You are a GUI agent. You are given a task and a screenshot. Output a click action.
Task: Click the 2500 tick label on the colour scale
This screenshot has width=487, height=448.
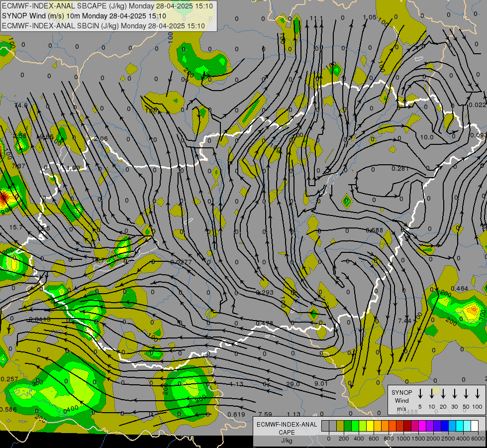coord(448,439)
